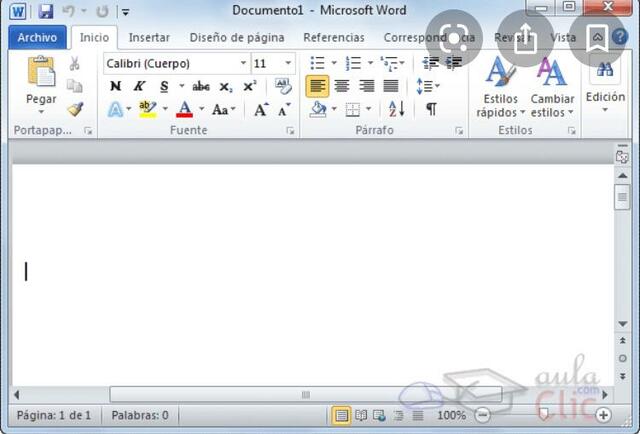Toggle strikethrough (abc) formatting
Viewport: 640px width, 434px height.
pyautogui.click(x=201, y=87)
